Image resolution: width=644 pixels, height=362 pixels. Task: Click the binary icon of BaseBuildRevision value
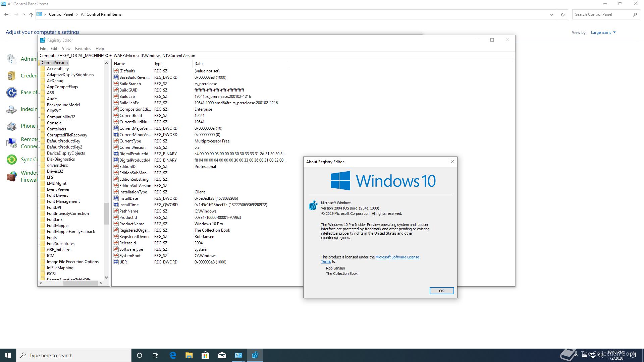click(x=116, y=77)
